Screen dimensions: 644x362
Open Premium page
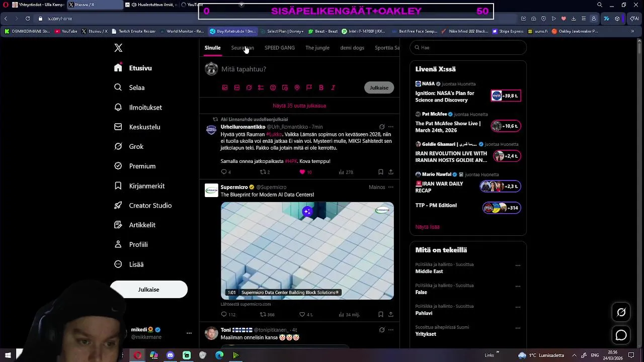click(135, 166)
